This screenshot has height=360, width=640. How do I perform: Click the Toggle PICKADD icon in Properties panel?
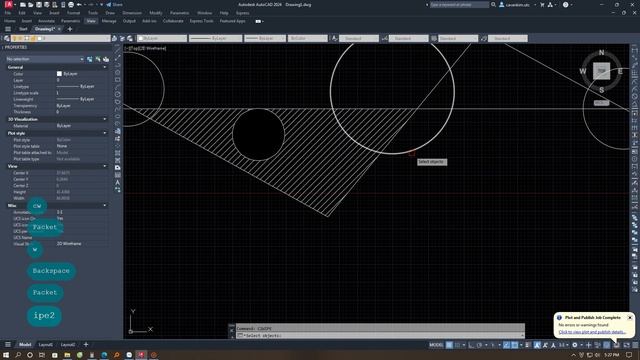pyautogui.click(x=90, y=59)
